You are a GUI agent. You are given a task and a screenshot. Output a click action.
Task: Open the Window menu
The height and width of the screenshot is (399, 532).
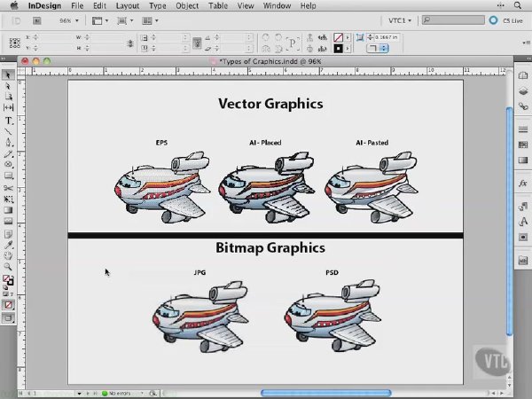[277, 5]
